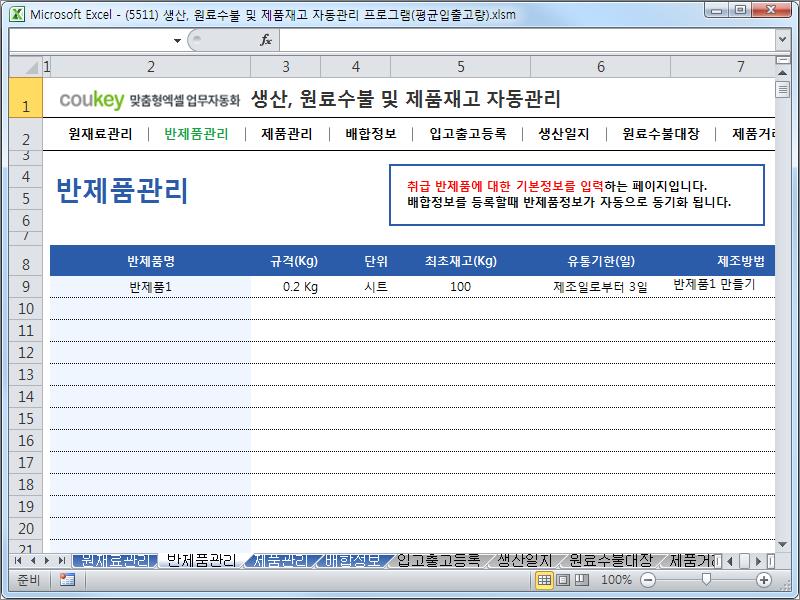
Task: Maximize the Excel window
Action: point(740,10)
